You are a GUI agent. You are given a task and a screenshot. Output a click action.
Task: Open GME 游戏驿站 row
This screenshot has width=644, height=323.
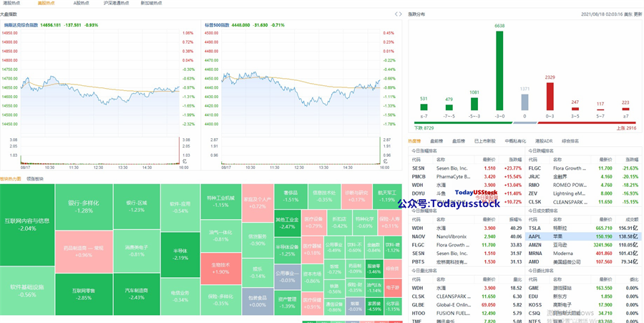pos(582,288)
